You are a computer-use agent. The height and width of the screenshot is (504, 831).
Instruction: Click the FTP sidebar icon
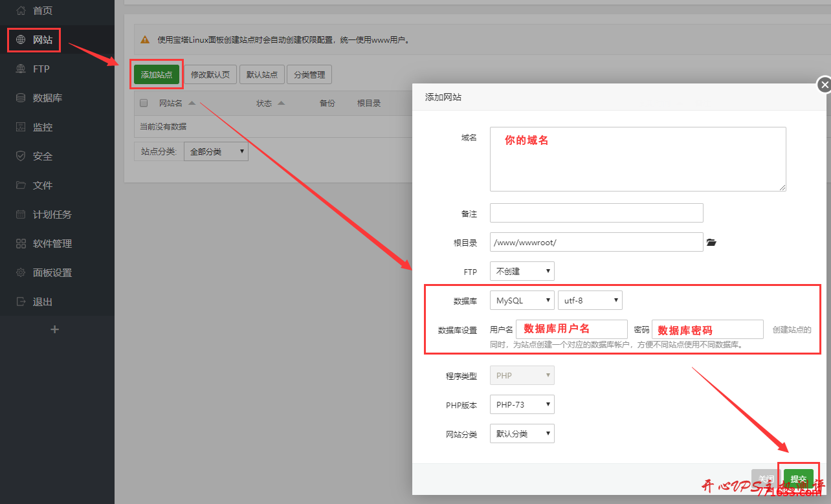point(21,69)
